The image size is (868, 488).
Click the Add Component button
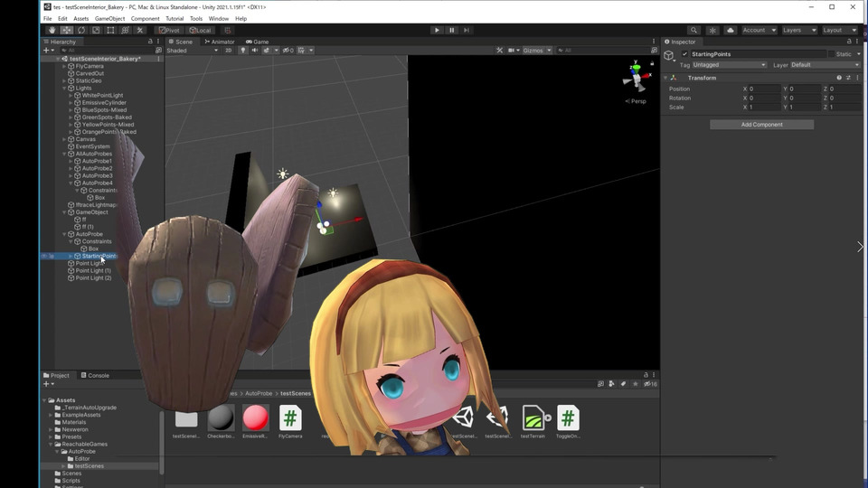pos(761,125)
